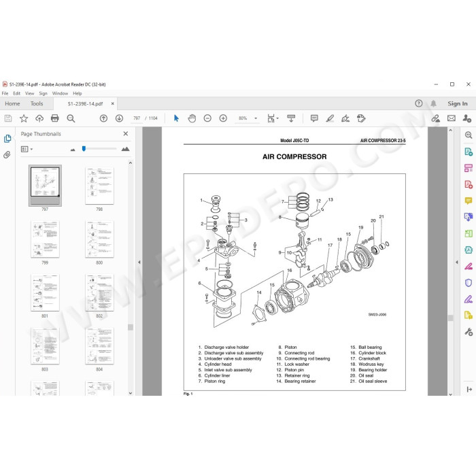Screen dimensions: 476x476
Task: Click the stamp tool icon
Action: (361, 118)
